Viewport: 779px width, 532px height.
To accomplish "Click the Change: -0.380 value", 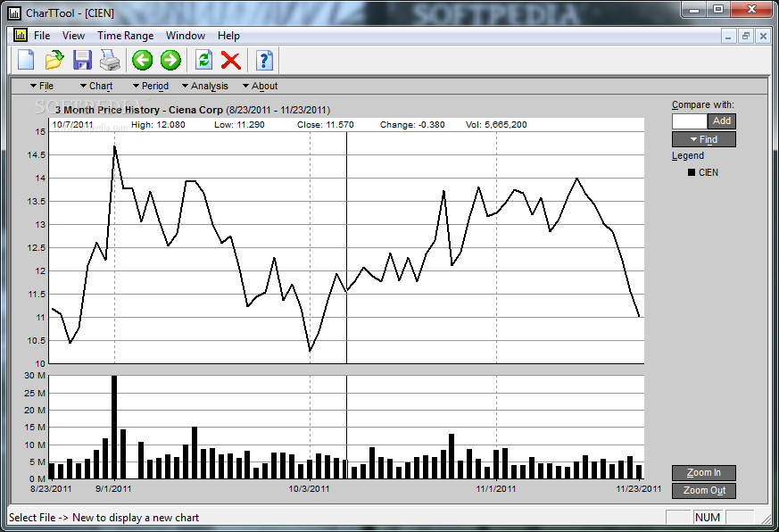I will 412,125.
